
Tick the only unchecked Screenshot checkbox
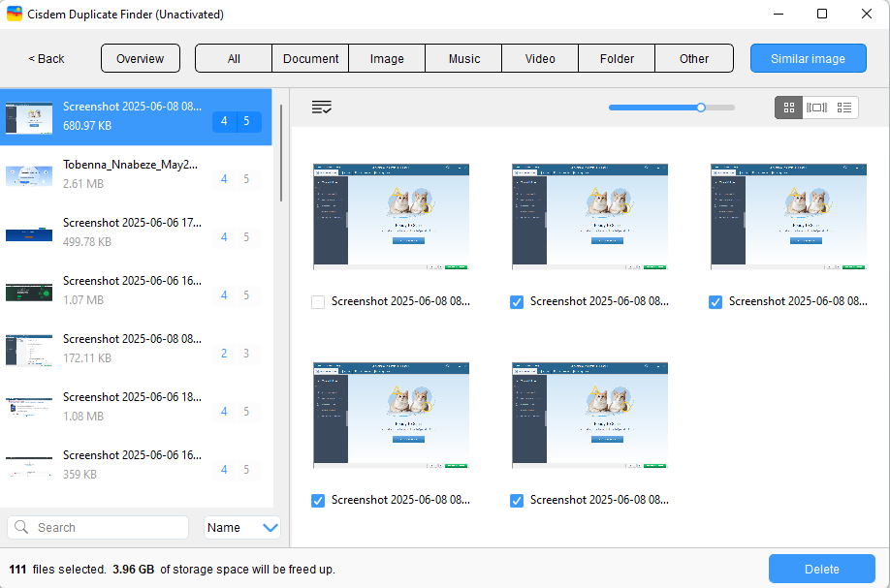pos(318,301)
